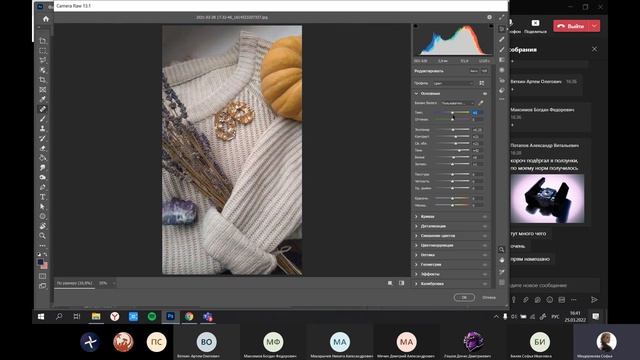Open the shared image thumbnail in Teams chat
Viewport: 640px width, 360px height.
[547, 199]
